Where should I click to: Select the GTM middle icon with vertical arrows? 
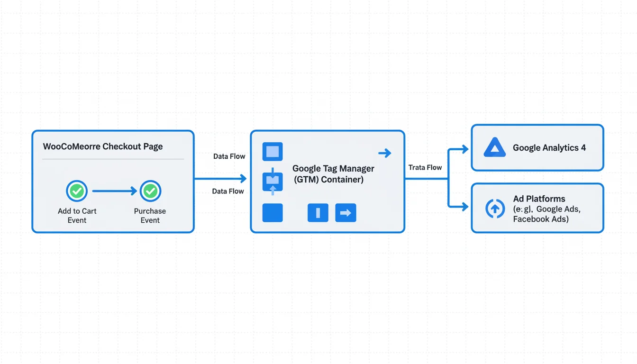click(273, 182)
